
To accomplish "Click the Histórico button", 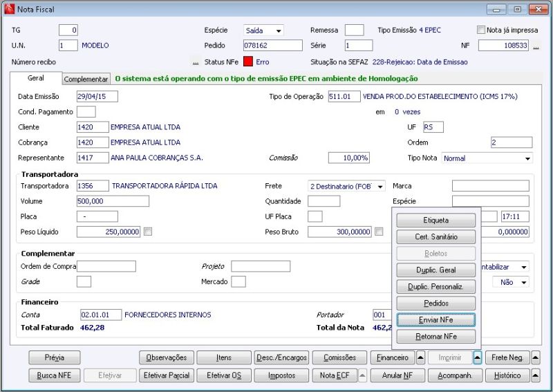I will click(x=507, y=375).
